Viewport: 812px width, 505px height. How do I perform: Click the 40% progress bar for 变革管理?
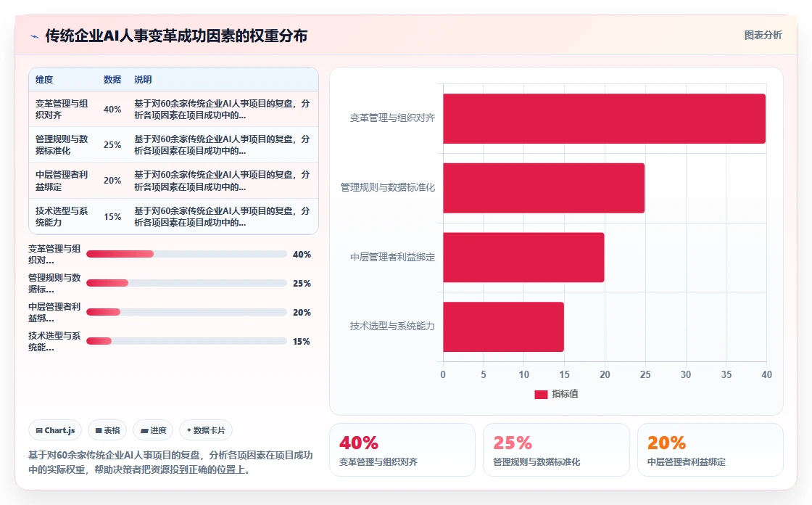pyautogui.click(x=186, y=254)
